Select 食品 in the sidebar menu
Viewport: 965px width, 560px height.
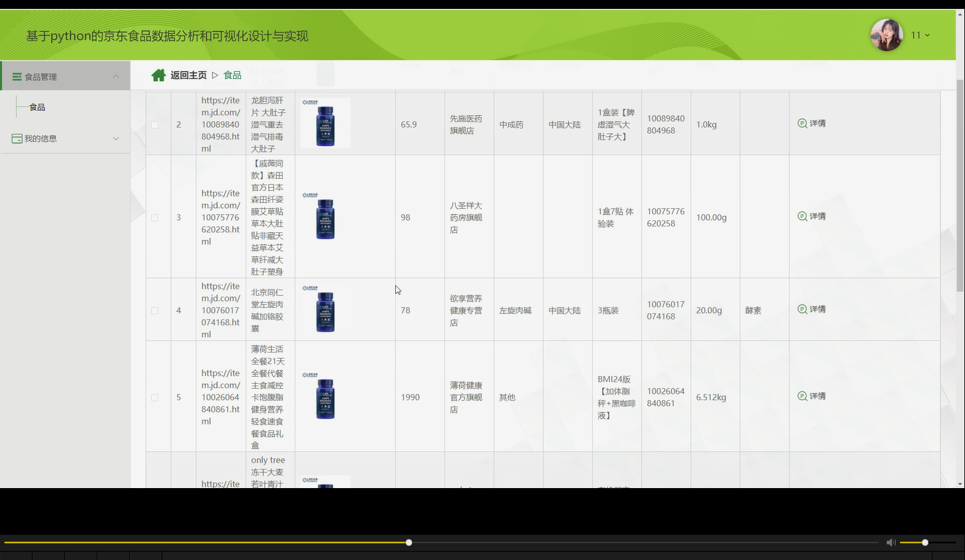[x=37, y=107]
